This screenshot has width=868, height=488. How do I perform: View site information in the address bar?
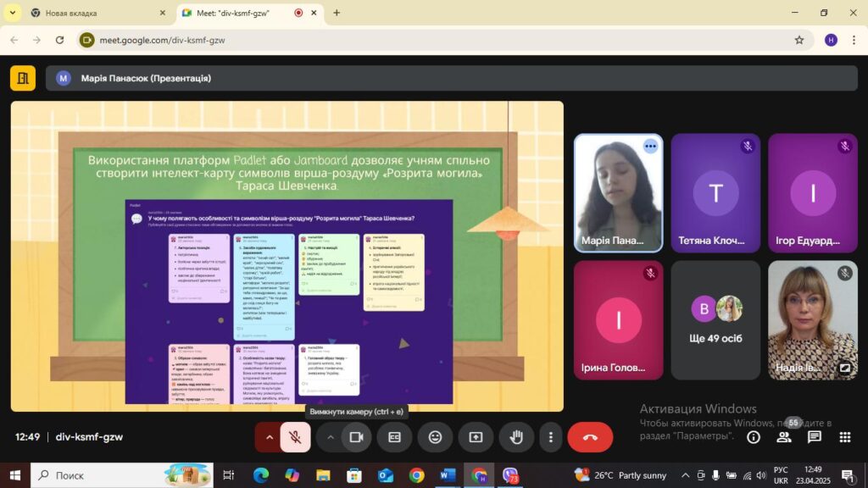point(87,40)
